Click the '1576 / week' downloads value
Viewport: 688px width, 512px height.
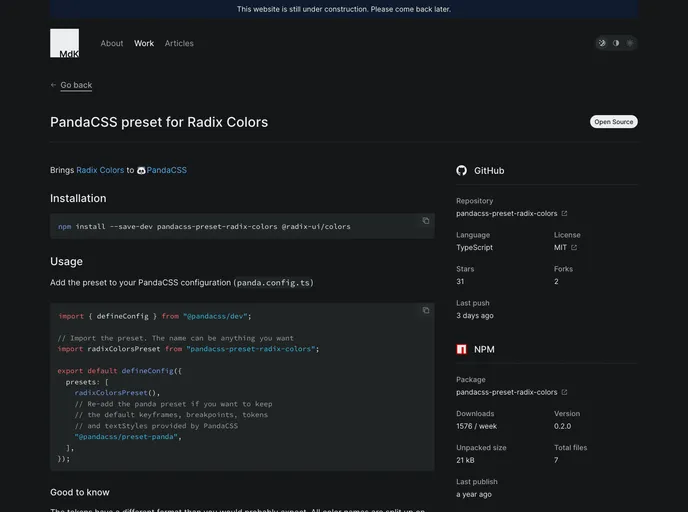pyautogui.click(x=477, y=426)
